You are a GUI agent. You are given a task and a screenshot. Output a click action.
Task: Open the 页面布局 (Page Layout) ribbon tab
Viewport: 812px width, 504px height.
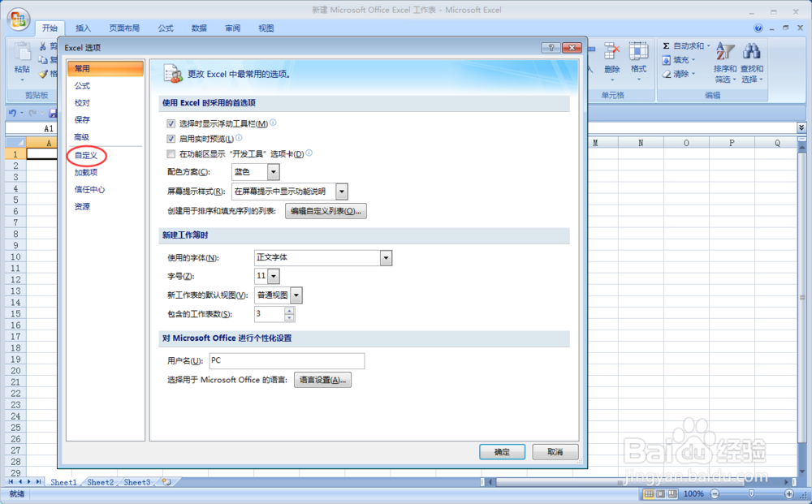coord(124,28)
